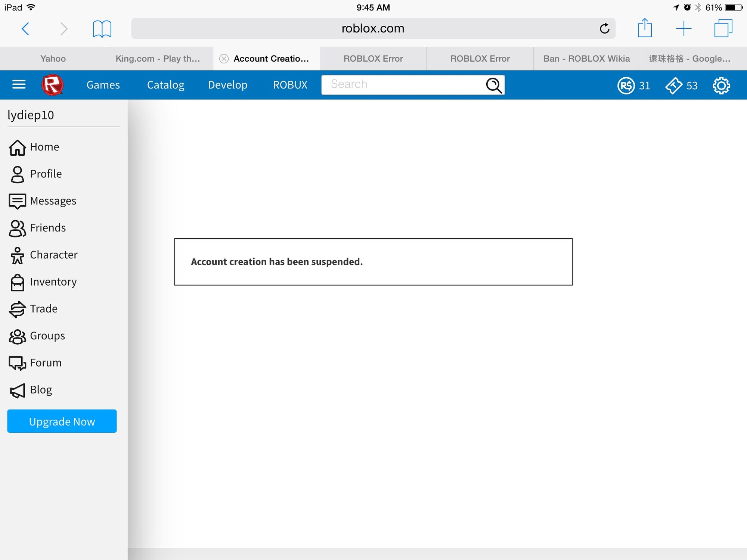Open the Develop menu item

[x=228, y=85]
